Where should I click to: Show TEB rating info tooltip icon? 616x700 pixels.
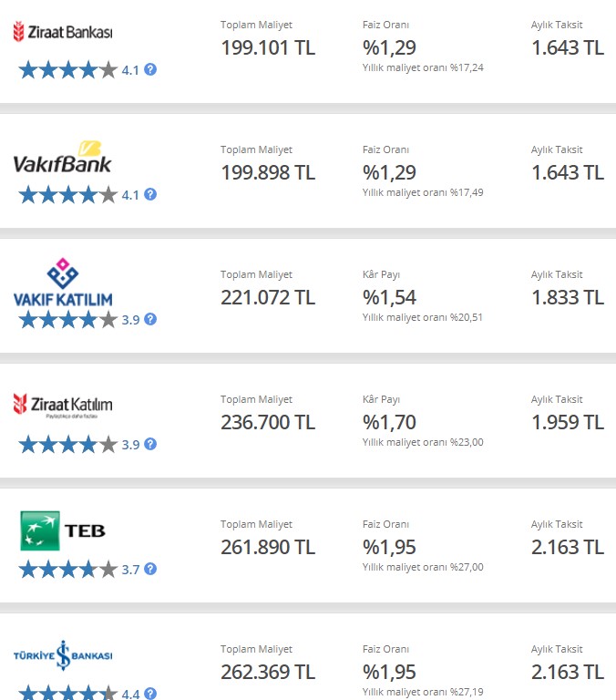coord(150,569)
